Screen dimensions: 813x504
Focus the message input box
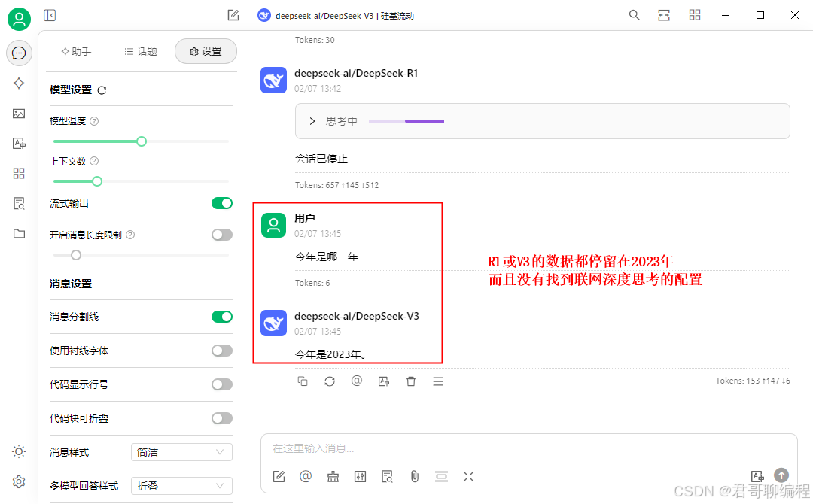pyautogui.click(x=529, y=448)
